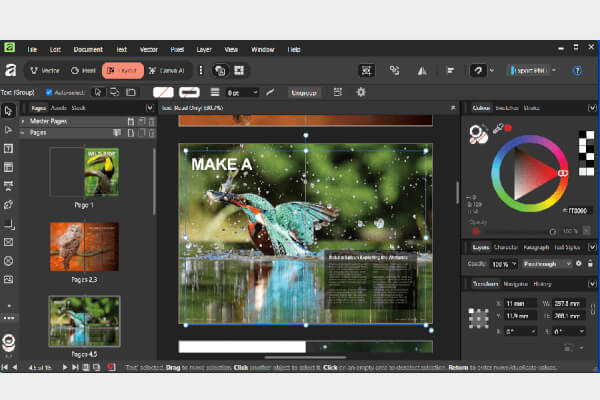Open the Document menu
600x400 pixels.
click(x=88, y=49)
